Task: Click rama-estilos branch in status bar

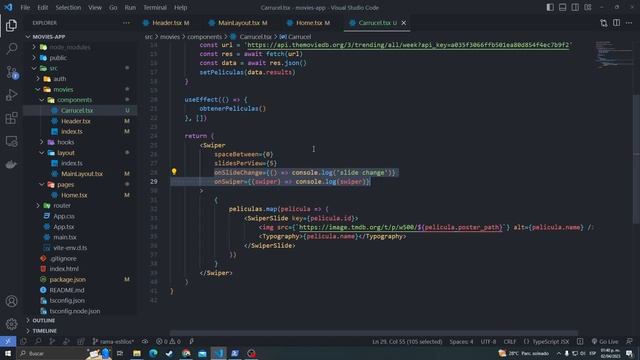Action: [113, 341]
